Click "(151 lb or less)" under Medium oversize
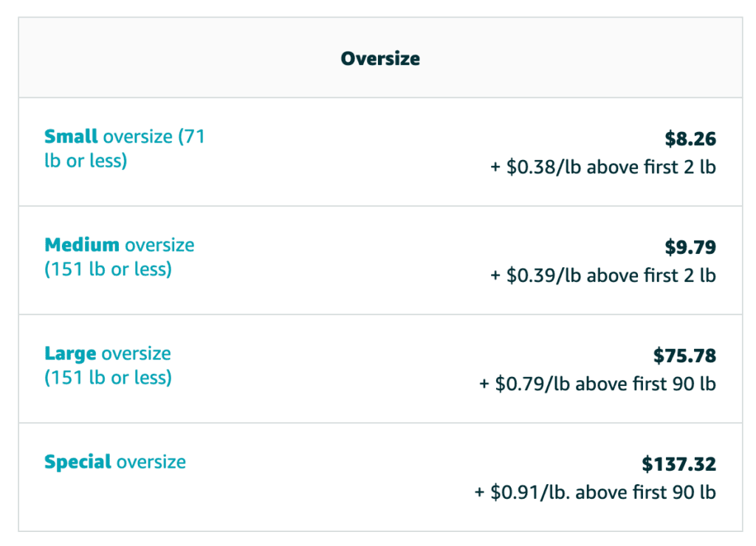756x546 pixels. click(x=108, y=269)
